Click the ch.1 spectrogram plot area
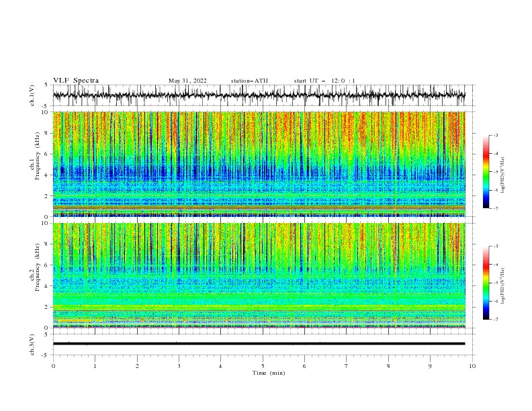 pyautogui.click(x=259, y=164)
